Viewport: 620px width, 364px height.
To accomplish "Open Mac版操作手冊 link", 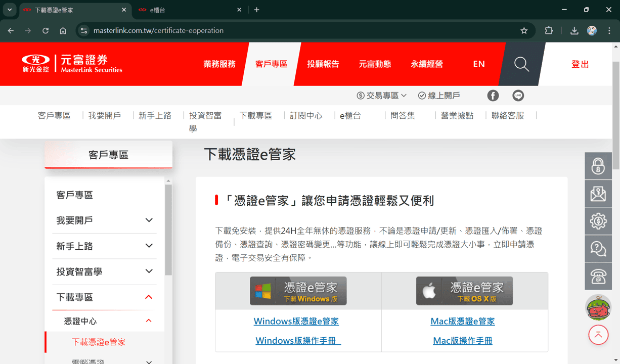I will click(x=463, y=341).
